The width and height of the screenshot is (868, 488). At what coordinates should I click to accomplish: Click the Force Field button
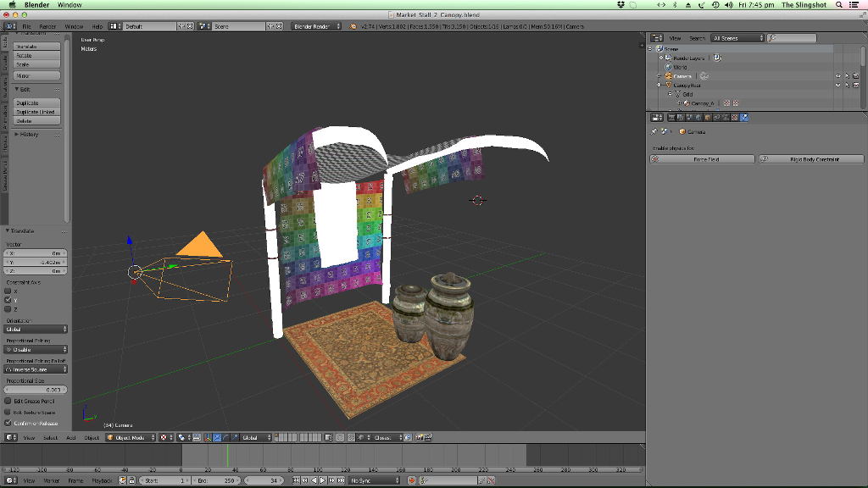[x=702, y=159]
